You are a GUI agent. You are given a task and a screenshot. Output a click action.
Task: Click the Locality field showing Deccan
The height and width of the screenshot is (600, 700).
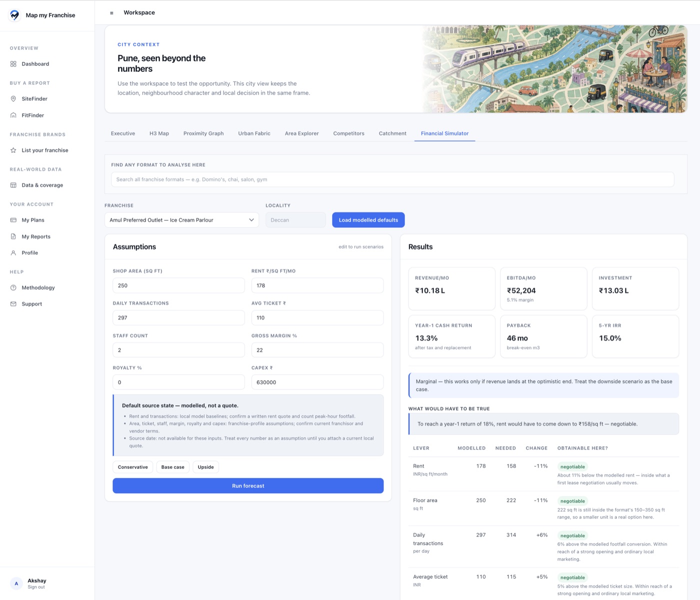pos(295,220)
